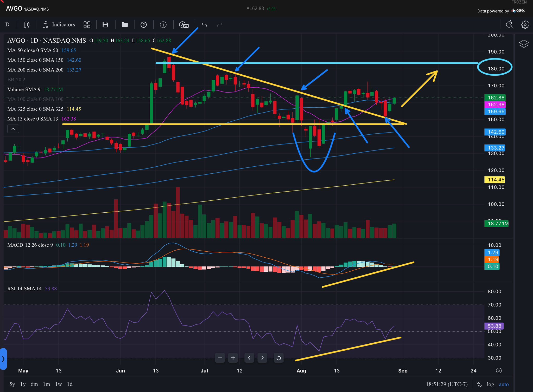Open the layout templates grid icon
This screenshot has height=392, width=533.
pyautogui.click(x=87, y=25)
